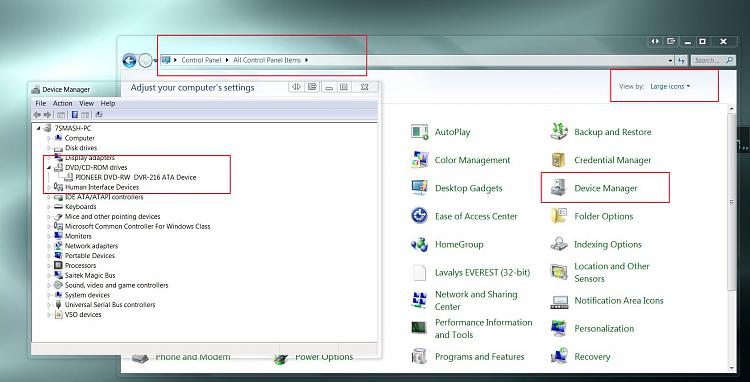The height and width of the screenshot is (382, 750).
Task: Select Mice and other pointing devices label
Action: coord(112,217)
